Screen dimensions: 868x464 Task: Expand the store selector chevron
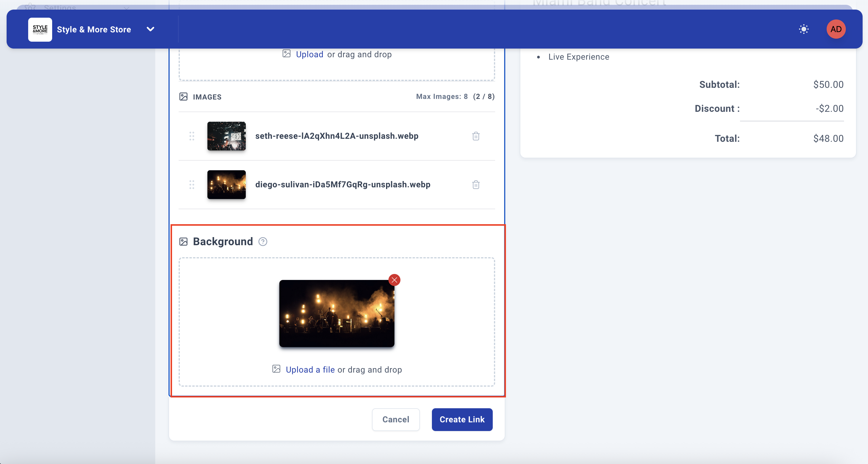(150, 29)
